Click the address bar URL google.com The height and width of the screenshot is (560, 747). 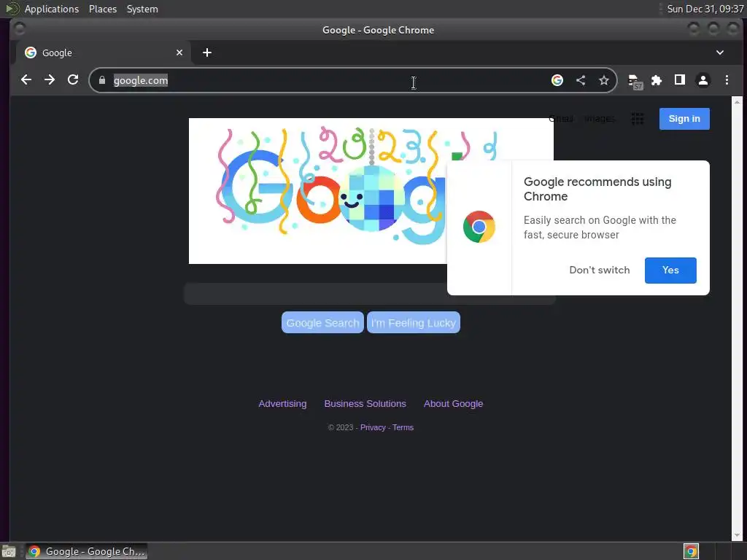[x=141, y=80]
